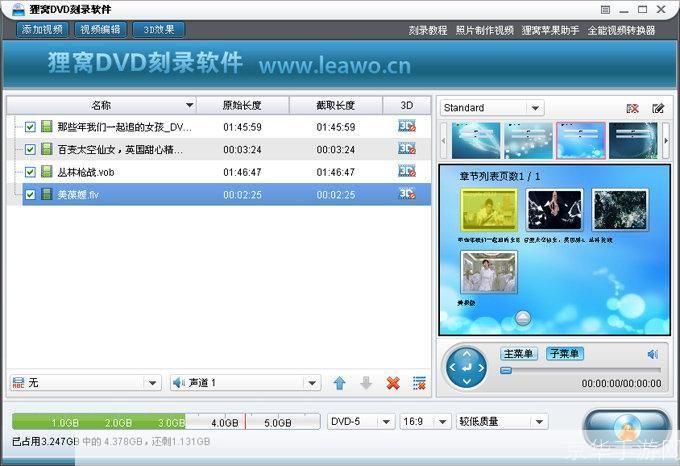Click the 01:45:59 original length cell
The image size is (680, 466).
242,127
